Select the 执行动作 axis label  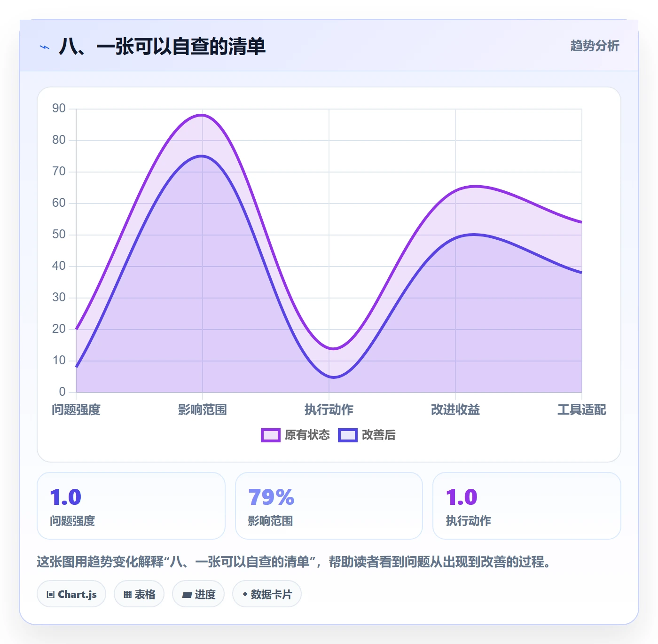tap(329, 410)
